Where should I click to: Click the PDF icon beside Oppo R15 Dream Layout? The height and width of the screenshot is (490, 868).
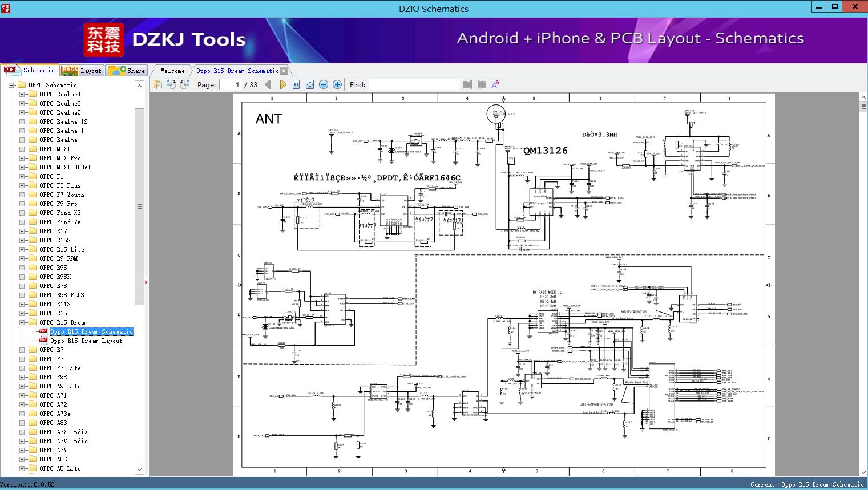(43, 340)
